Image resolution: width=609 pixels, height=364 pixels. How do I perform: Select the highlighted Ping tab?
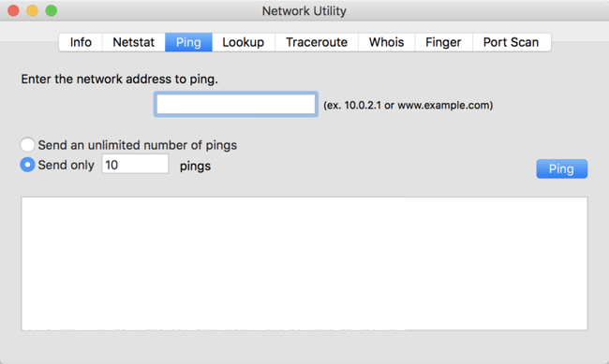pyautogui.click(x=188, y=42)
